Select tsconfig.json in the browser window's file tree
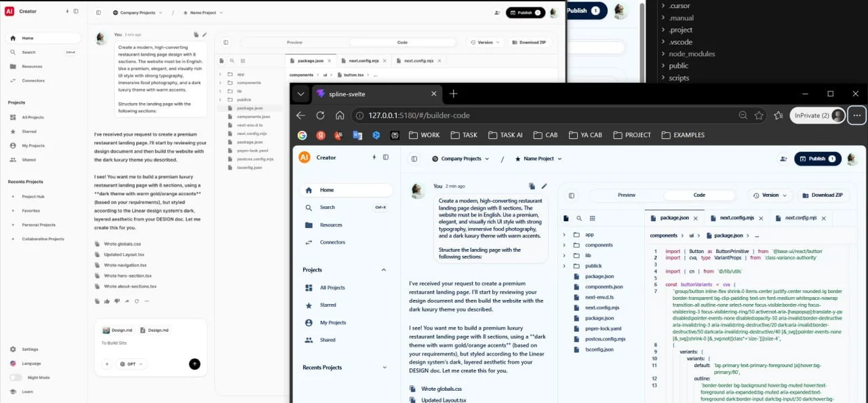This screenshot has height=403, width=868. click(x=599, y=349)
